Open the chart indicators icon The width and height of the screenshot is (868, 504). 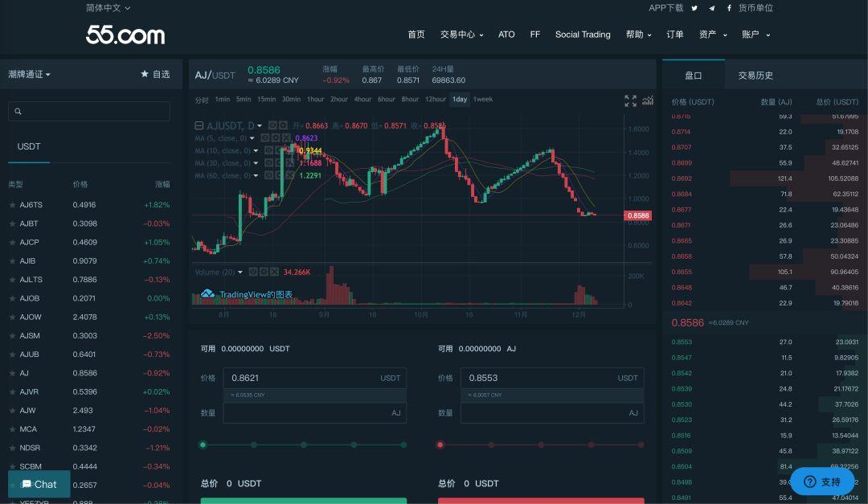click(x=648, y=100)
